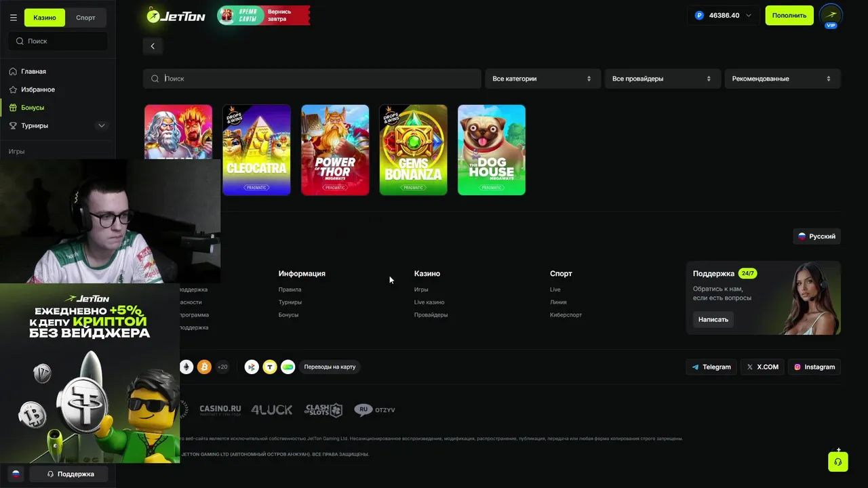Switch to the Спорт tab
Image resolution: width=868 pixels, height=488 pixels.
(x=85, y=18)
